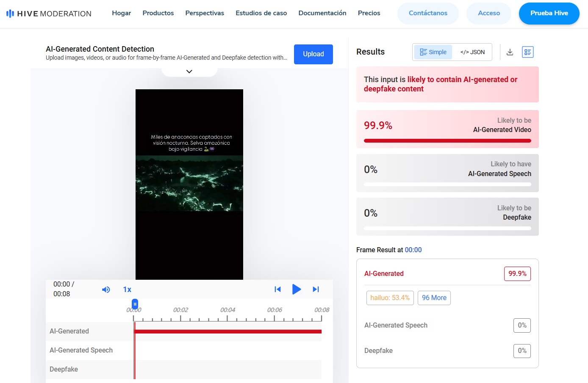Viewport: 588px width, 383px height.
Task: Open the Documentación menu item
Action: pyautogui.click(x=322, y=13)
